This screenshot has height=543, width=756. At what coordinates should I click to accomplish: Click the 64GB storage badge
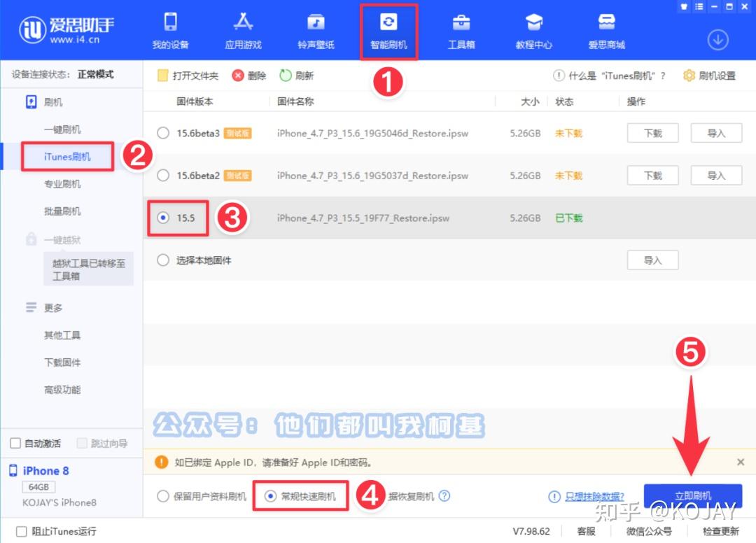click(38, 487)
